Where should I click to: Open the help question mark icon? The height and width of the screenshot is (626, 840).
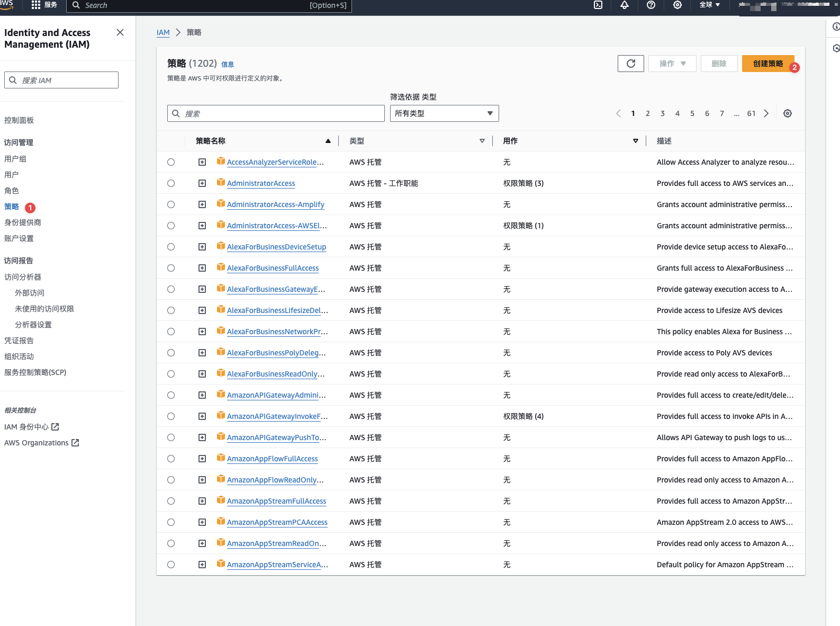pos(651,5)
